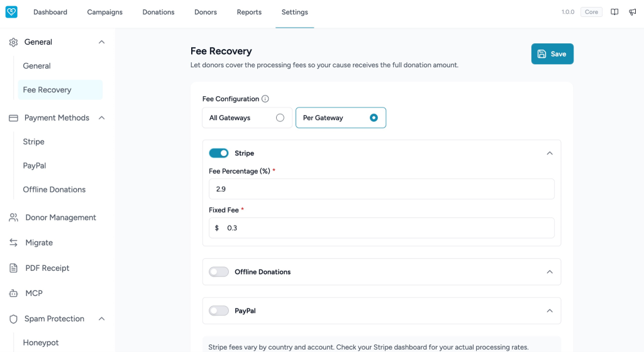The height and width of the screenshot is (352, 644).
Task: Click the Stripe fees vary notice text
Action: coord(369,347)
